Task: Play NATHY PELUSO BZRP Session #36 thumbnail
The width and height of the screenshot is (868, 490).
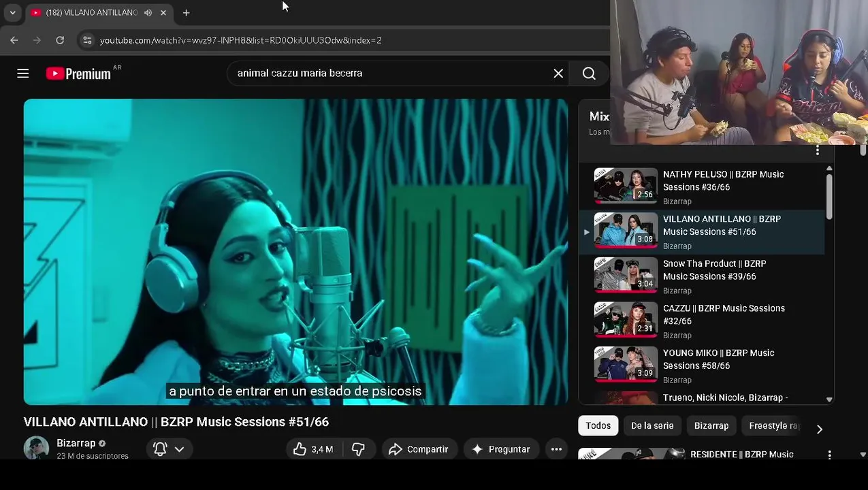Action: click(626, 185)
